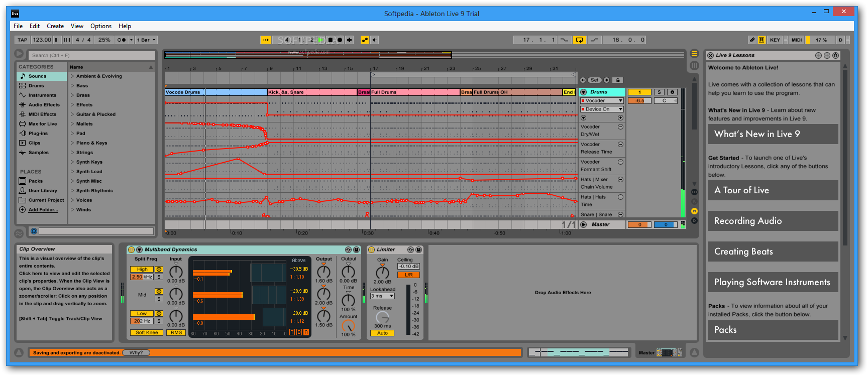868x376 pixels.
Task: Open the metronome settings dropdown arrow
Action: pos(132,40)
